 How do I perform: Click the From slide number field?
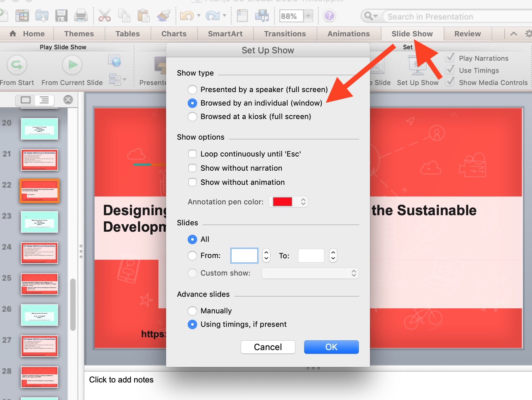tap(244, 256)
